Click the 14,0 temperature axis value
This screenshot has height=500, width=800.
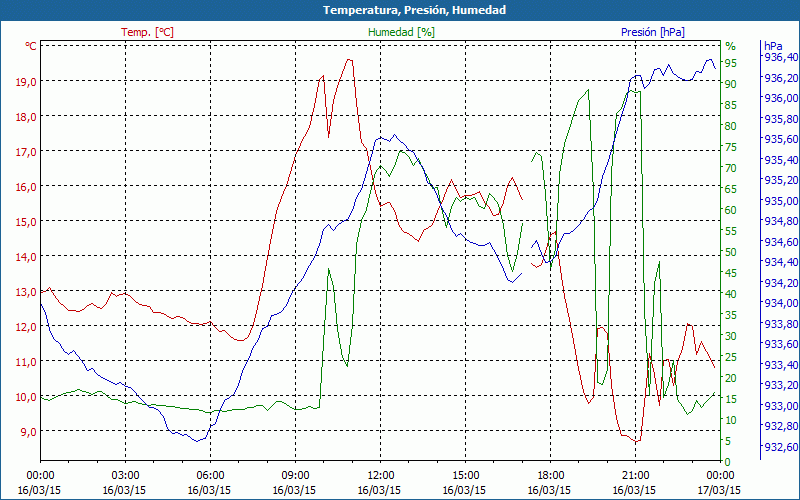click(26, 257)
